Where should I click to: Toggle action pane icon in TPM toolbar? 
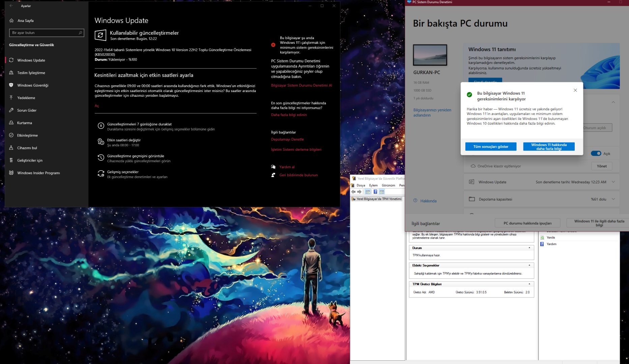pyautogui.click(x=382, y=192)
